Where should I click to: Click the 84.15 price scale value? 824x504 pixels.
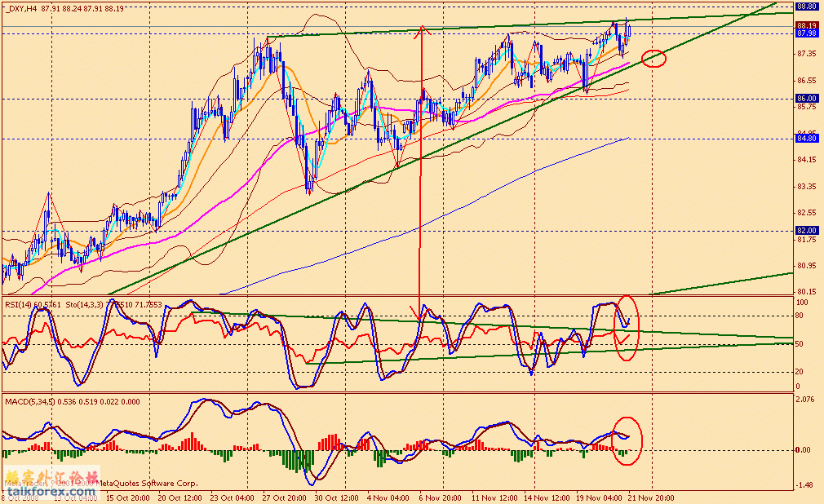[x=807, y=160]
